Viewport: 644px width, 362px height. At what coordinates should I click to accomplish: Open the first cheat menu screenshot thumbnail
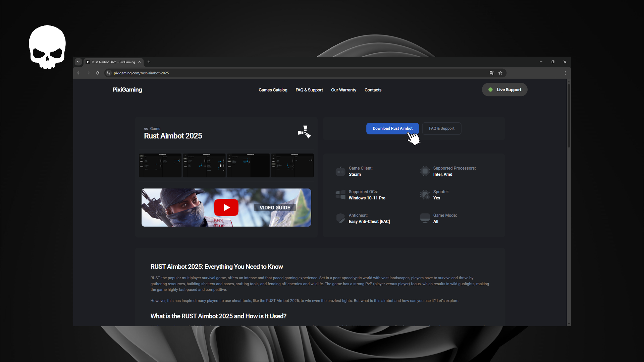pyautogui.click(x=160, y=166)
